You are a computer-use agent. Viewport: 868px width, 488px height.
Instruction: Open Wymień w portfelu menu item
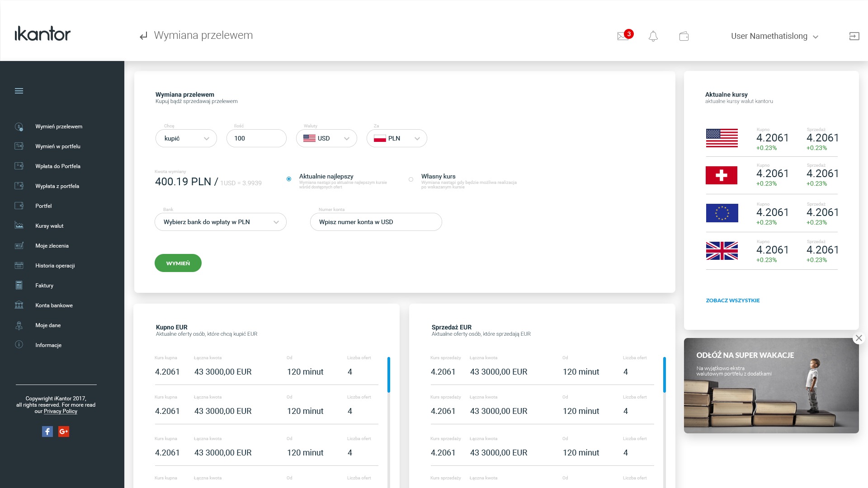(58, 146)
